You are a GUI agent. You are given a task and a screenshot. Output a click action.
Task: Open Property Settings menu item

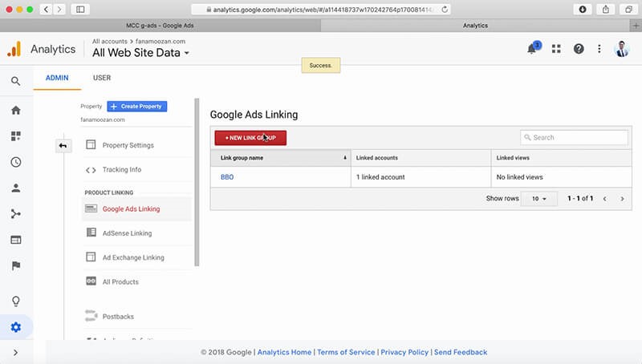click(128, 145)
